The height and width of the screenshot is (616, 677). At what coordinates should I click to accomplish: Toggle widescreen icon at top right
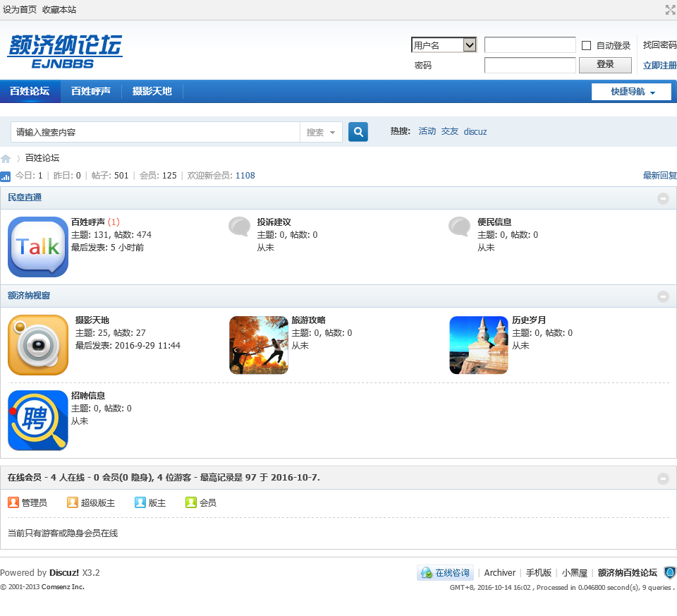pyautogui.click(x=671, y=9)
